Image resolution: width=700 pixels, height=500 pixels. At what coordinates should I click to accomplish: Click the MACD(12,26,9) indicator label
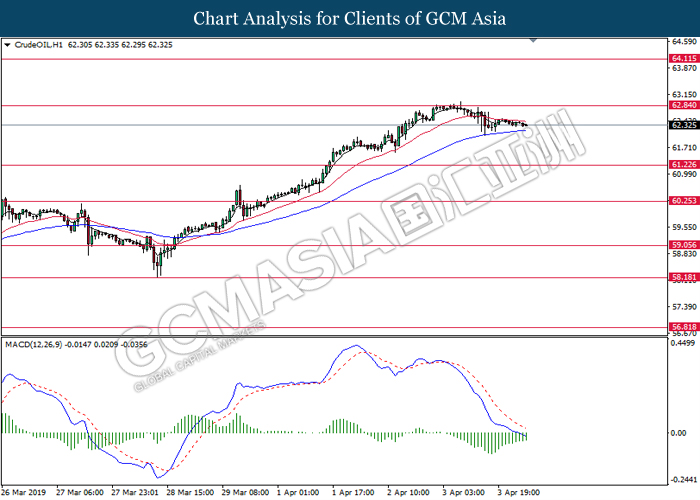point(33,345)
